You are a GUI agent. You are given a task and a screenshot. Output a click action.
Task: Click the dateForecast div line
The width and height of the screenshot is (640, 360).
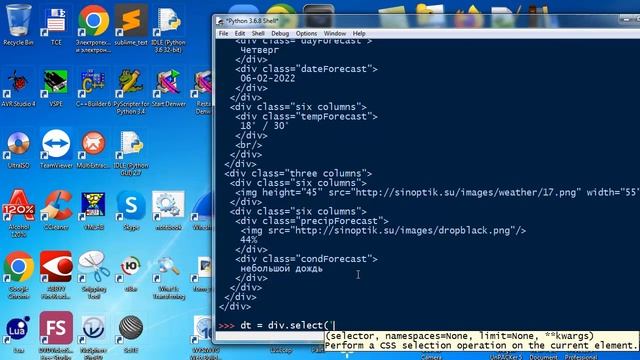[306, 69]
